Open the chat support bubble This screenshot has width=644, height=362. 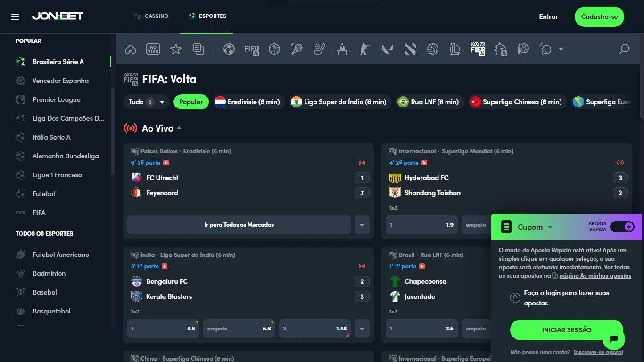pos(614,338)
